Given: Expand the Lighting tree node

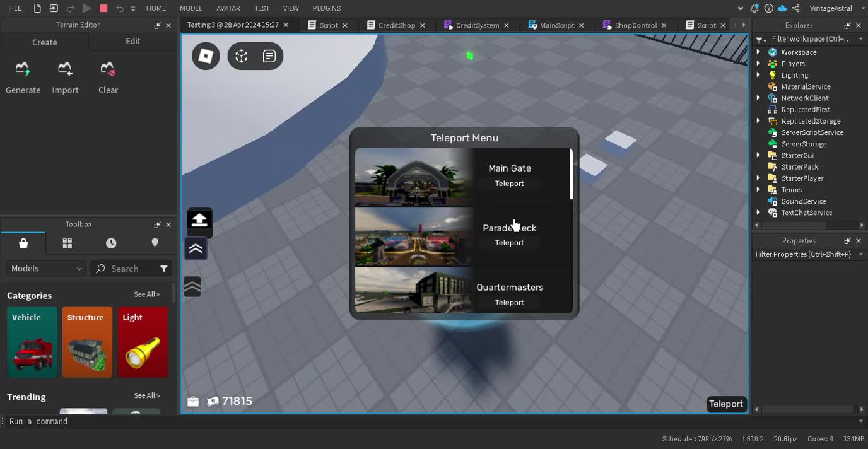Looking at the screenshot, I should (x=758, y=75).
